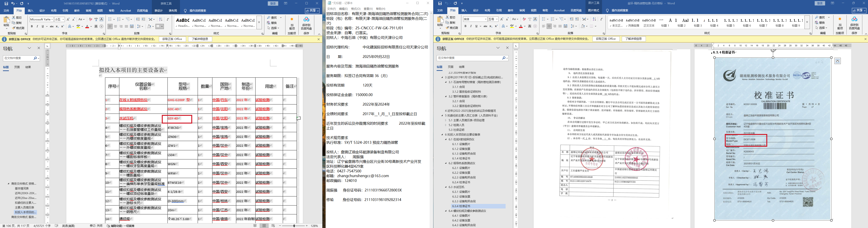Open 选择 Select dropdown in 兼容模式 Word window
Image resolution: width=868 pixels, height=228 pixels.
[274, 28]
